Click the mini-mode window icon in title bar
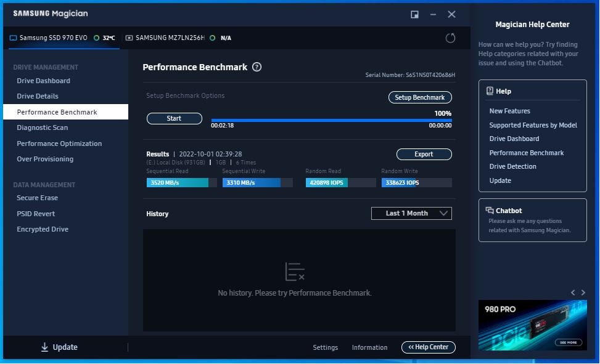This screenshot has height=364, width=600. point(414,15)
